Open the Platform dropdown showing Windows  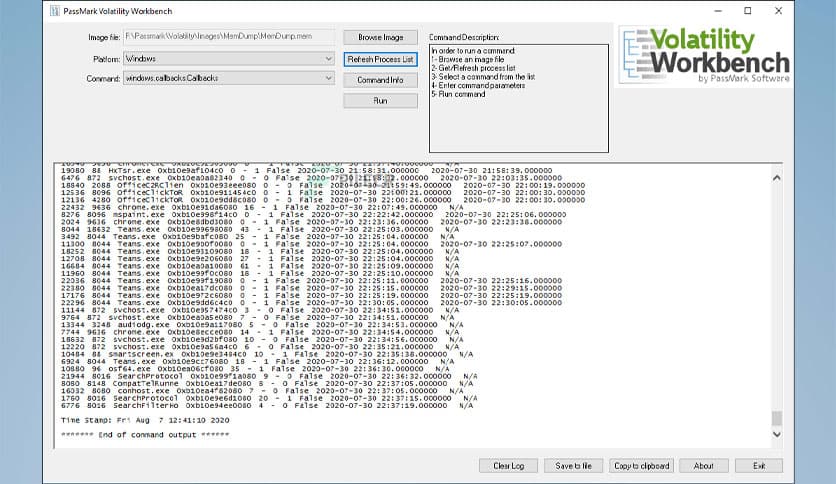pyautogui.click(x=229, y=59)
